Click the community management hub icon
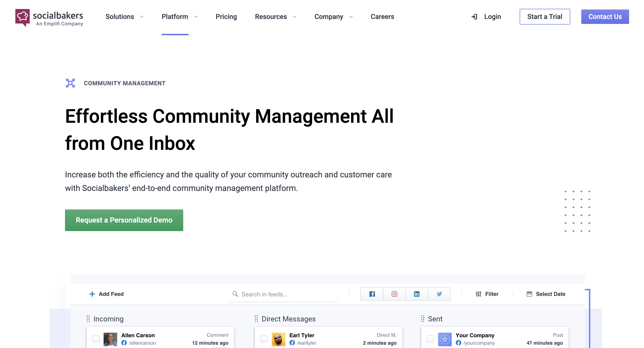The image size is (644, 348). coord(71,83)
